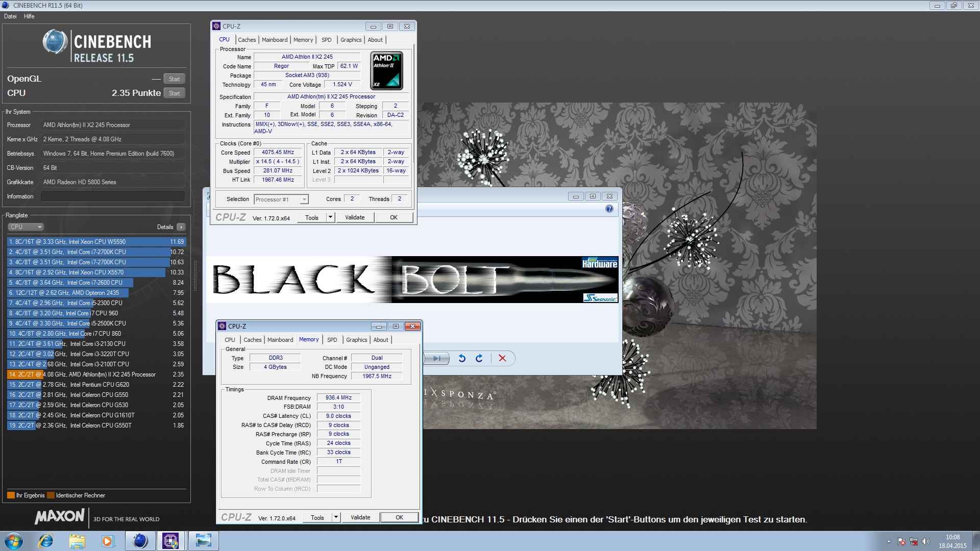980x551 pixels.
Task: Click Show Desktop strip at taskbar end
Action: (976, 541)
